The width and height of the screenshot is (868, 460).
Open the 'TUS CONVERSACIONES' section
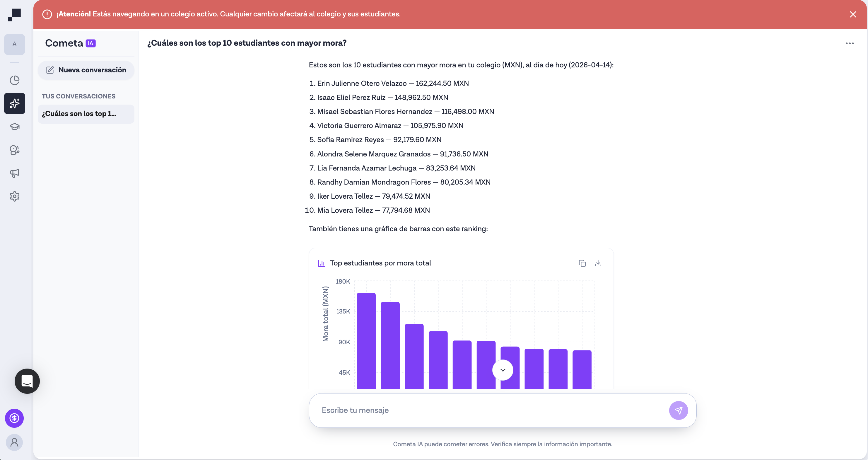tap(78, 96)
